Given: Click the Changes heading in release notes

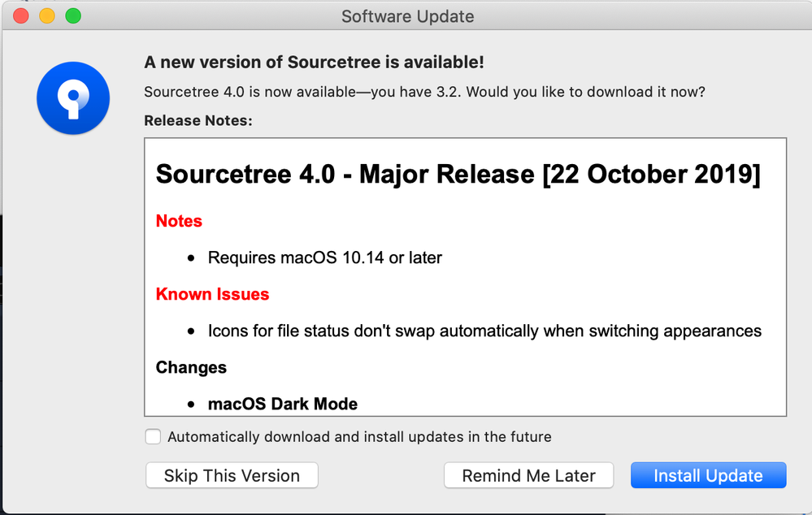Looking at the screenshot, I should (x=191, y=367).
